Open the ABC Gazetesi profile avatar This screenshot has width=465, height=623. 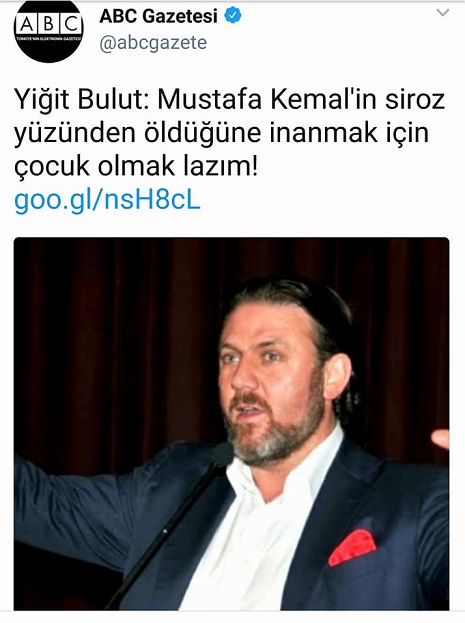tap(48, 30)
